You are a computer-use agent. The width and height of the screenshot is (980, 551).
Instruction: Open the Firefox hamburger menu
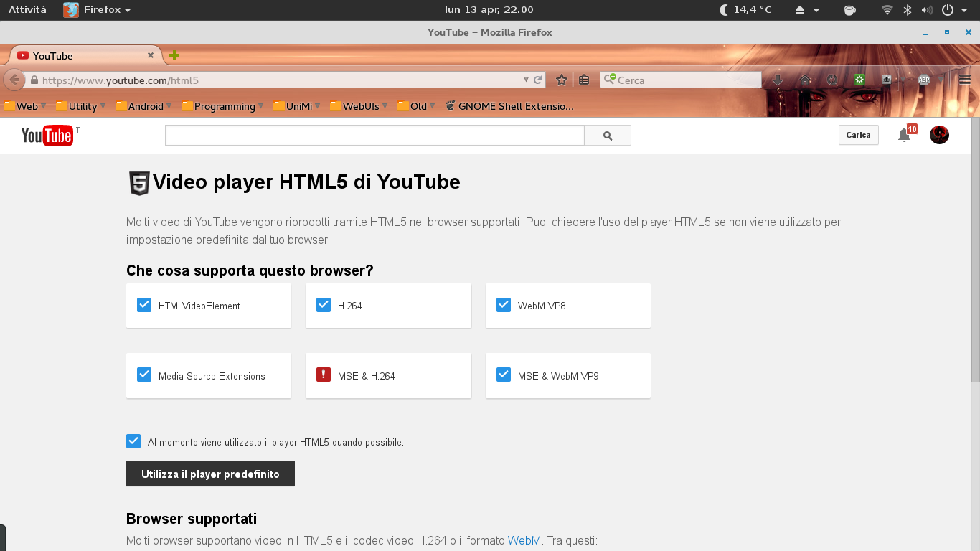click(964, 80)
